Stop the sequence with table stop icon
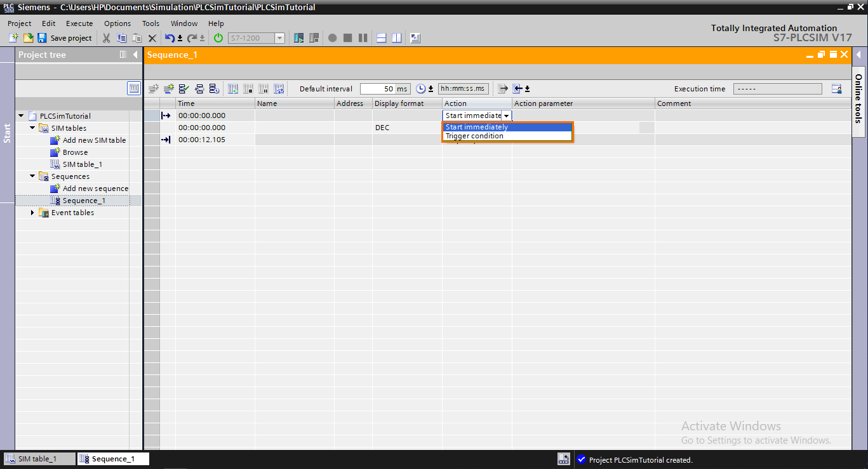This screenshot has width=868, height=469. click(x=248, y=89)
